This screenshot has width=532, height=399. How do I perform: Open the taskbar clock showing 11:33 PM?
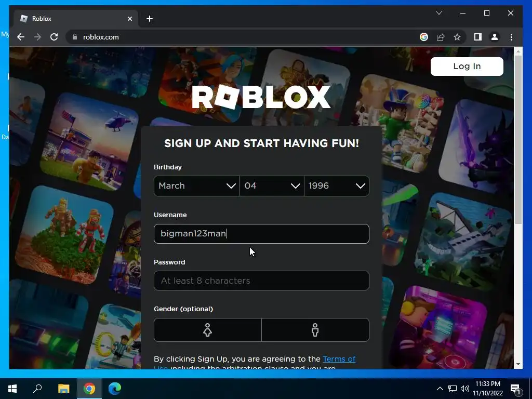pyautogui.click(x=488, y=389)
